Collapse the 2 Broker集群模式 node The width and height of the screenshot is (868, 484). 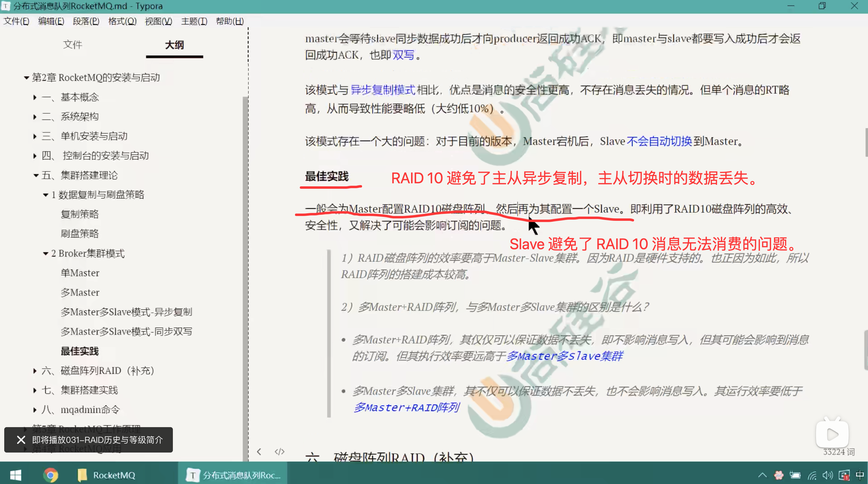(46, 253)
